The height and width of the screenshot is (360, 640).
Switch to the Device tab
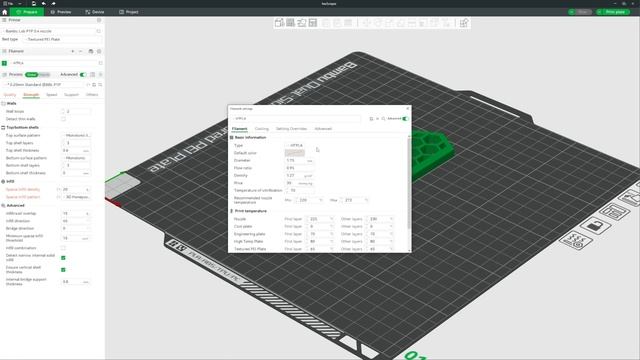pos(95,12)
